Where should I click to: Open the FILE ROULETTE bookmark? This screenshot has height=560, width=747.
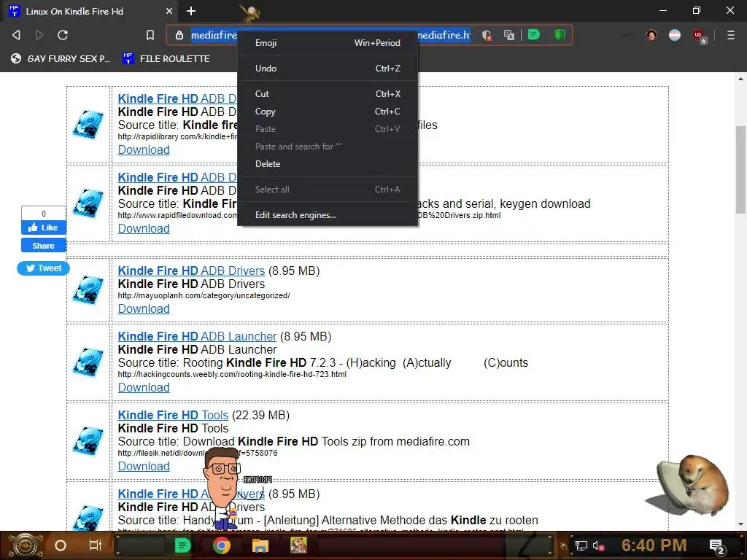point(166,58)
